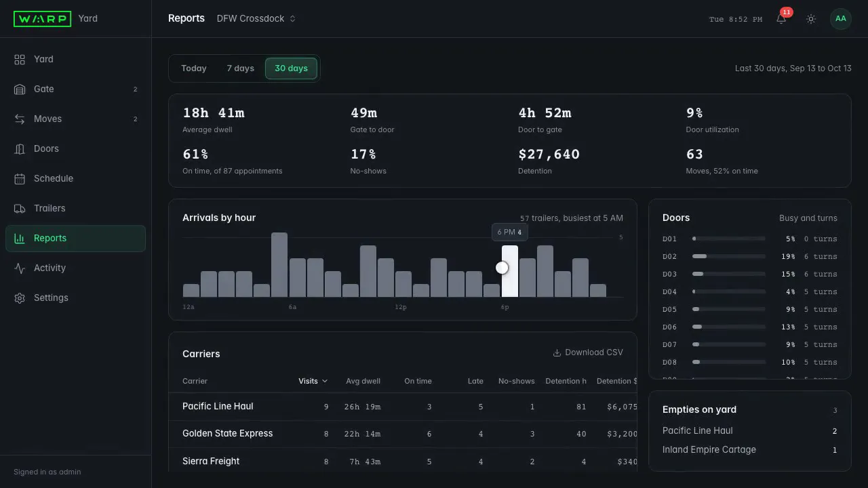This screenshot has height=488, width=868.
Task: Click Inland Empire Cartage in Empties
Action: click(x=709, y=449)
